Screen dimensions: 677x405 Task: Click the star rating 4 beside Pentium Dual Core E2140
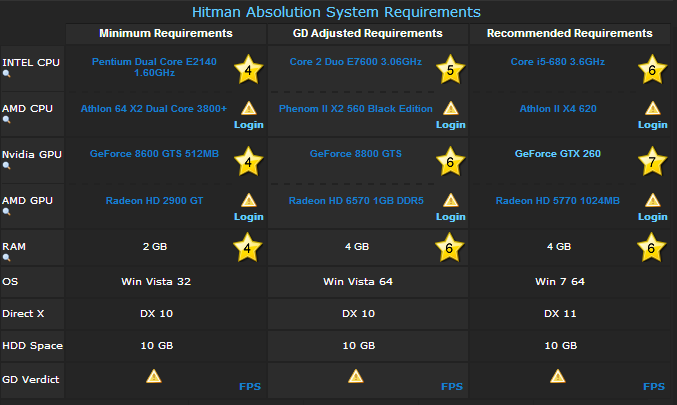tap(248, 69)
